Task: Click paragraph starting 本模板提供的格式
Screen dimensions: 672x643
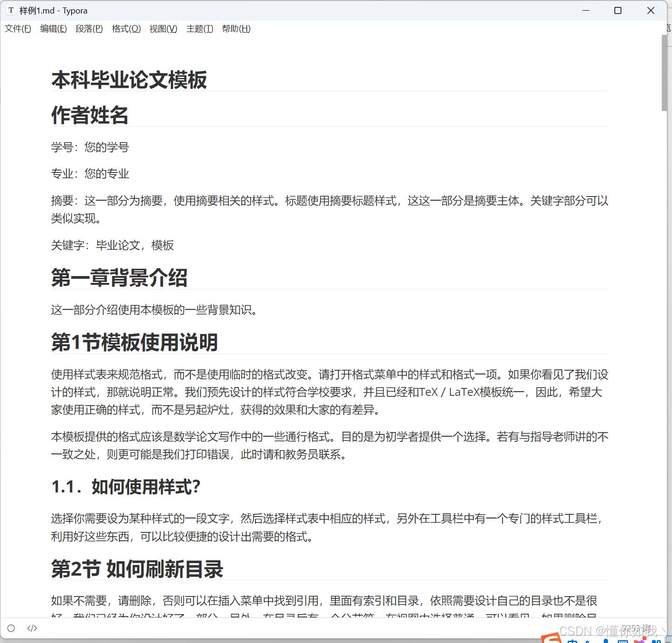Action: [x=330, y=446]
